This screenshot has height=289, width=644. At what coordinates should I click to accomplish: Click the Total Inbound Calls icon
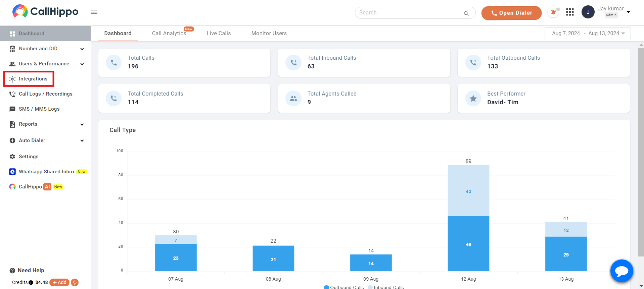pos(293,62)
